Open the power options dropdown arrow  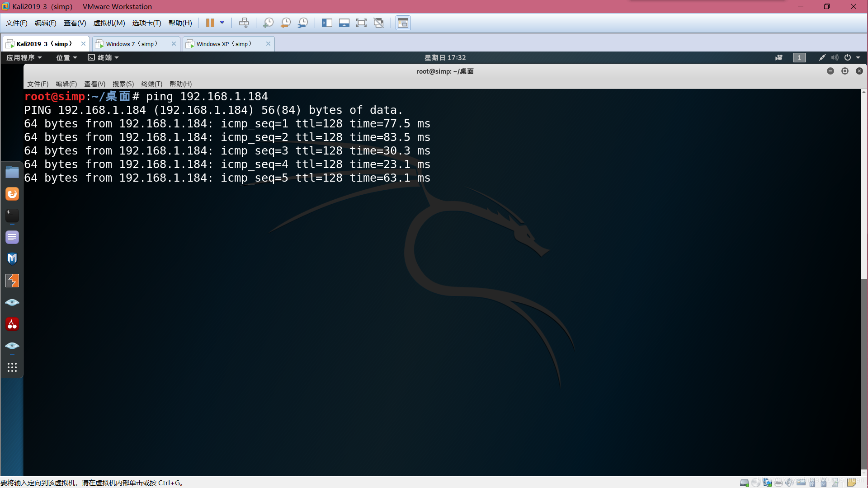222,23
